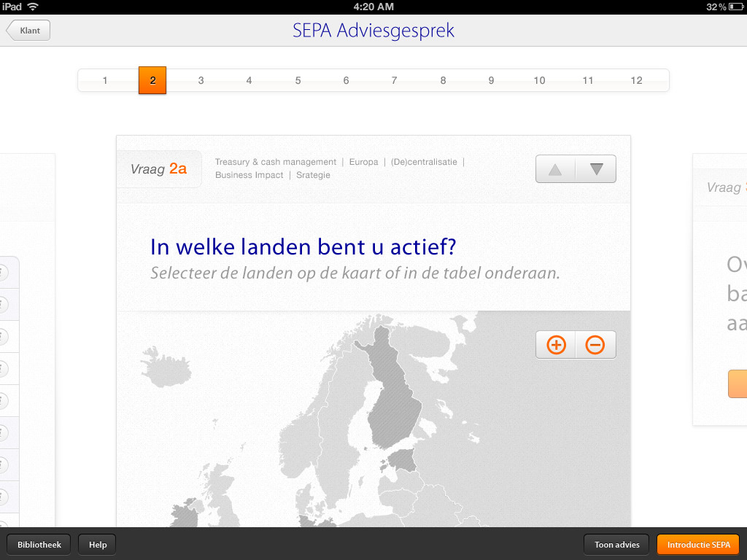747x560 pixels.
Task: Switch to step 10 in the navigator
Action: tap(539, 80)
